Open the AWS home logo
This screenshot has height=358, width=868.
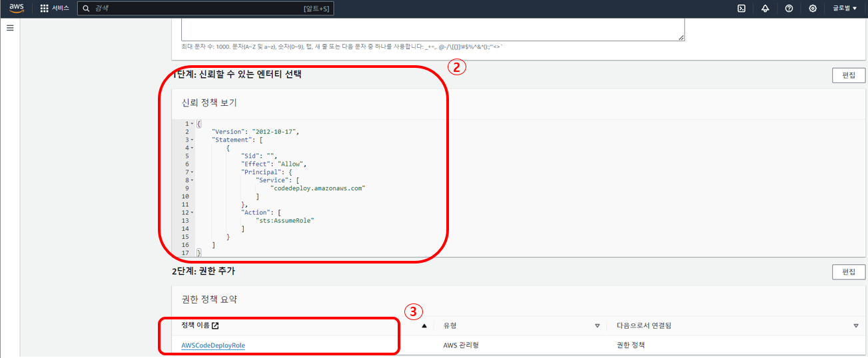(x=17, y=8)
